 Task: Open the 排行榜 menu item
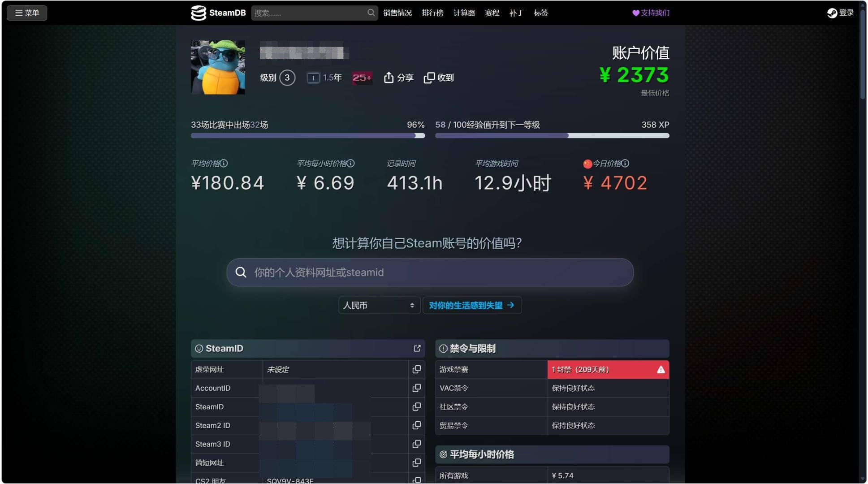pos(432,13)
